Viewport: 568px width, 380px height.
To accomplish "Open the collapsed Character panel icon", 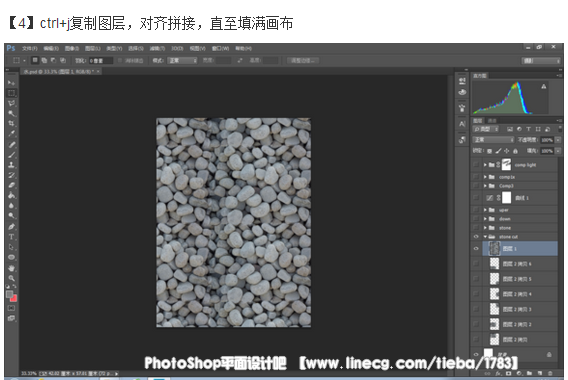I will (462, 124).
